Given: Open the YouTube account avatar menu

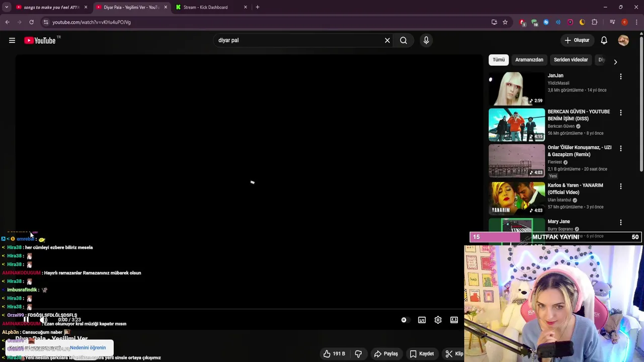Looking at the screenshot, I should pos(623,40).
